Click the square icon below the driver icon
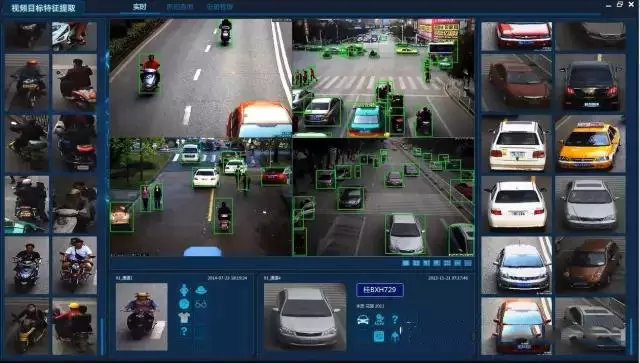 pos(379,336)
